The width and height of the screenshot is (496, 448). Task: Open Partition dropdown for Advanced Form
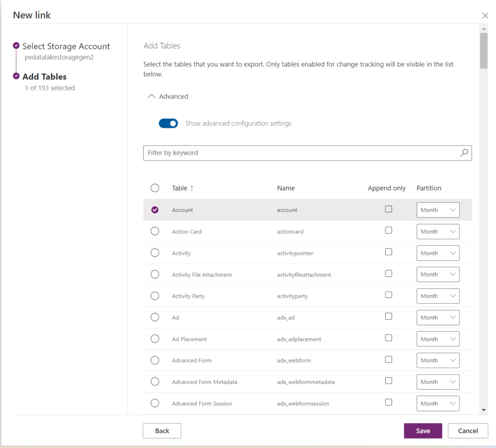[x=438, y=360]
